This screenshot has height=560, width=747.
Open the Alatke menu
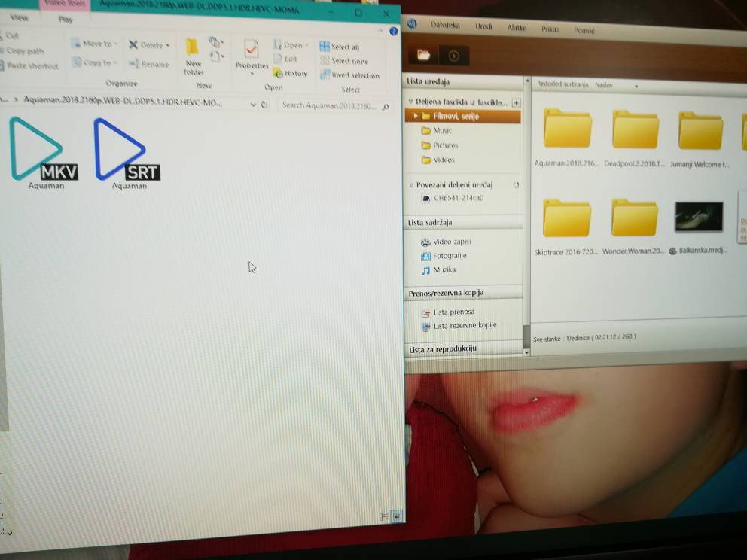(x=517, y=28)
